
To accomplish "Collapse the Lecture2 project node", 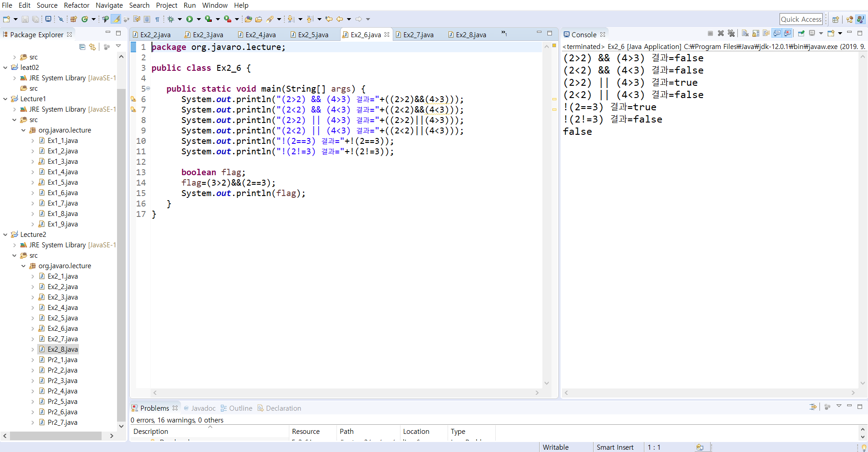I will coord(5,235).
